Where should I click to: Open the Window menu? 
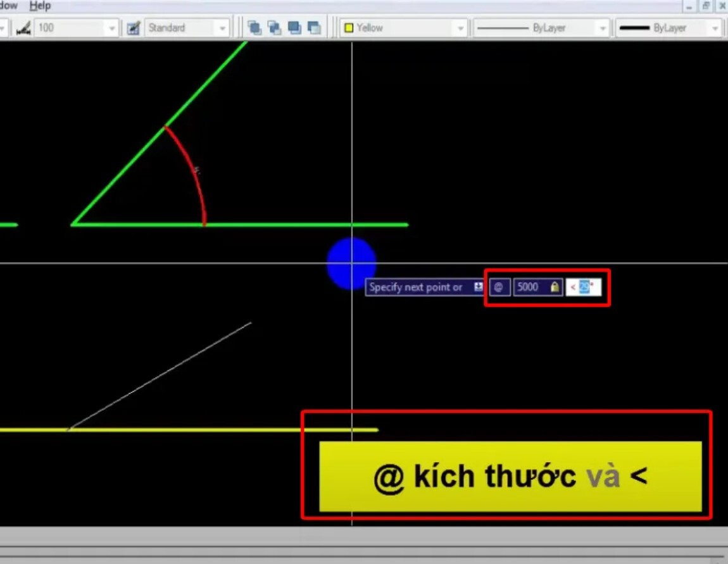(9, 5)
